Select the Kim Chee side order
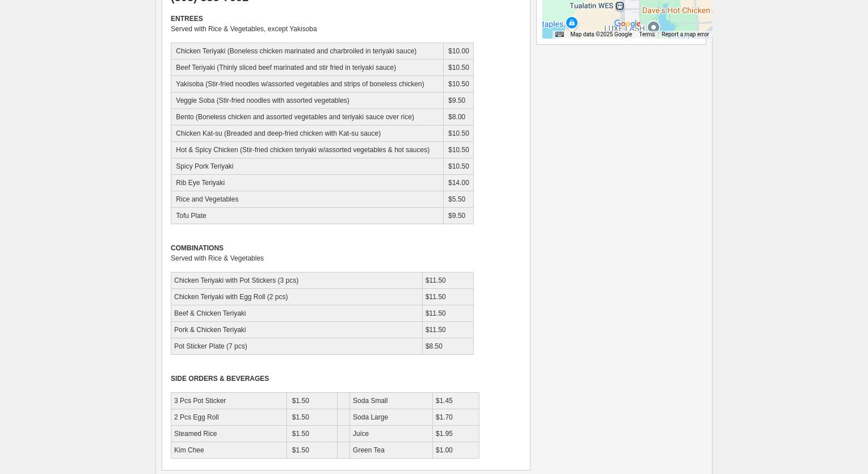 [189, 450]
